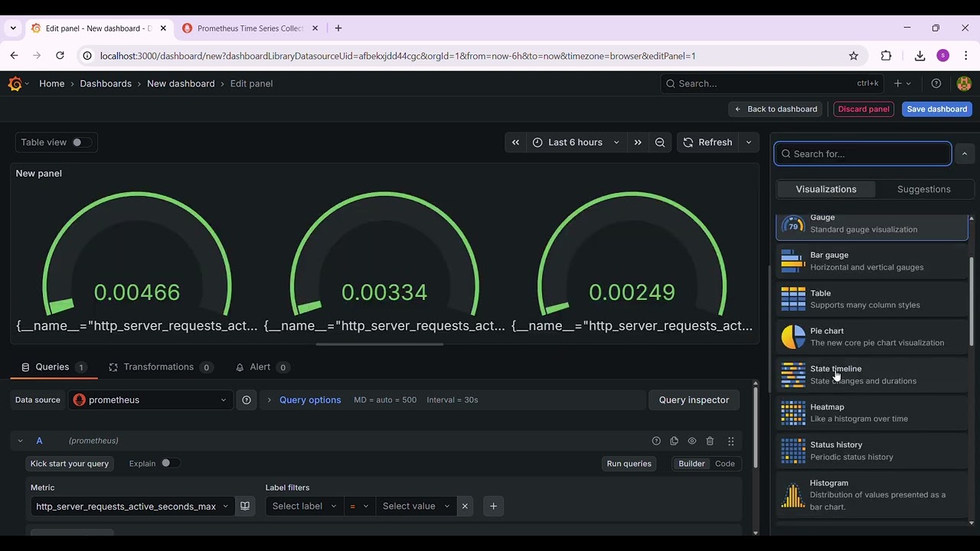Open browser downloads icon

(x=920, y=56)
